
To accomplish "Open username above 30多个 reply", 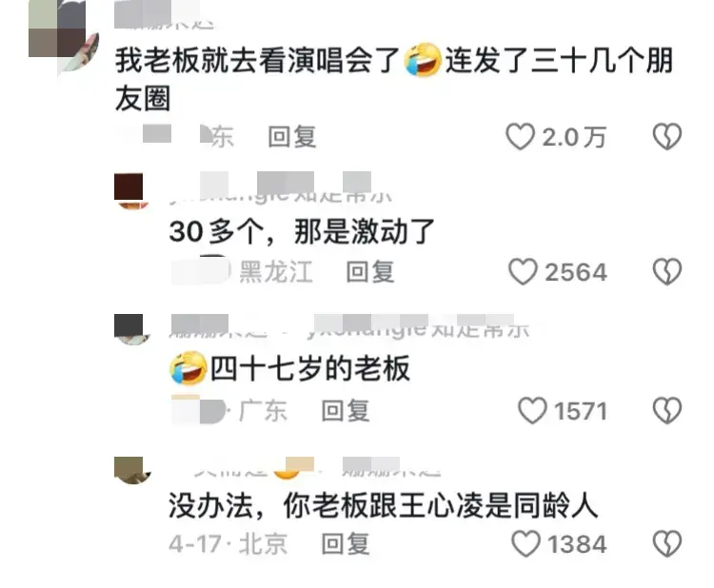I will point(280,191).
